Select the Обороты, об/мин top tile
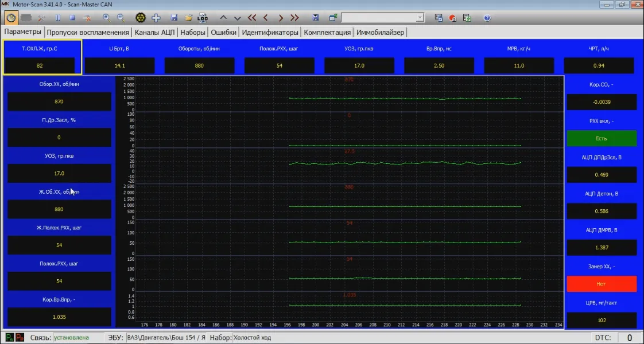This screenshot has height=344, width=644. tap(199, 57)
